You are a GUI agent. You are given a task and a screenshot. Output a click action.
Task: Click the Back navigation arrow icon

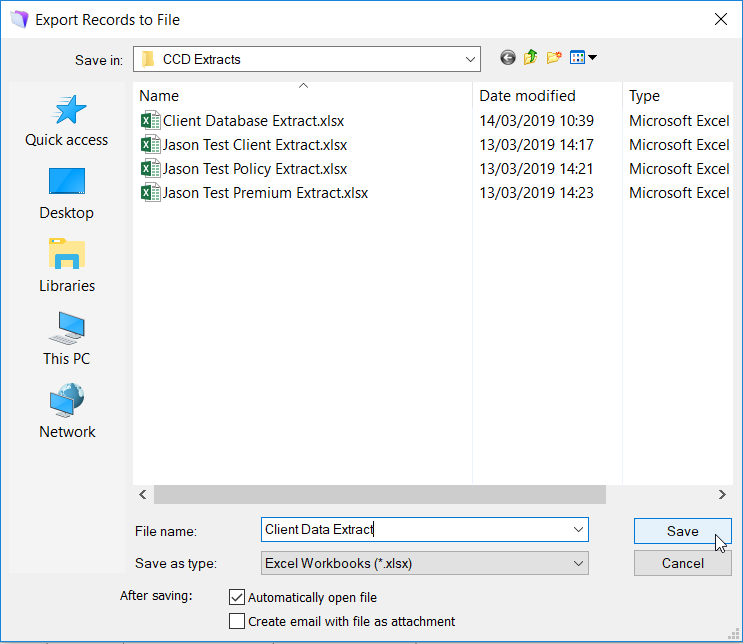(x=508, y=58)
